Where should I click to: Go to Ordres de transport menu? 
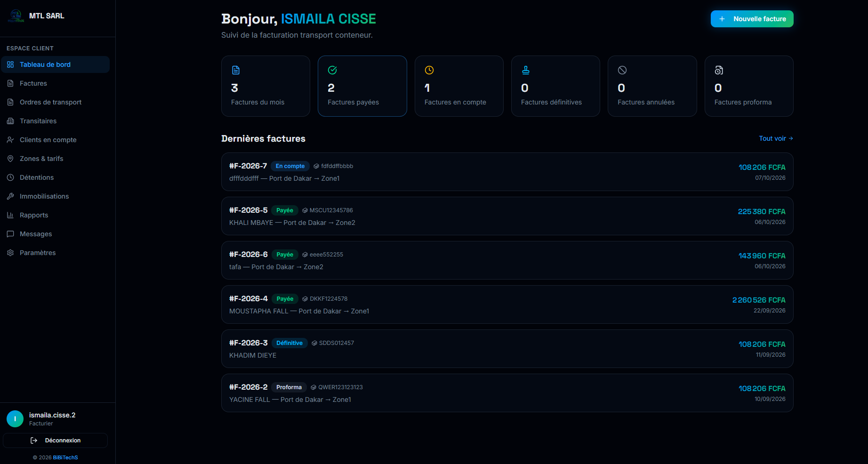56,102
